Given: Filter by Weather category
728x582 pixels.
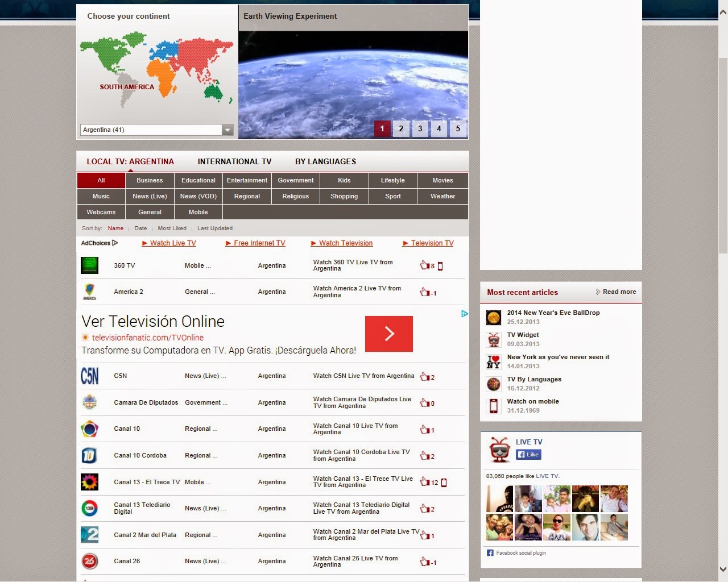Looking at the screenshot, I should click(x=442, y=196).
